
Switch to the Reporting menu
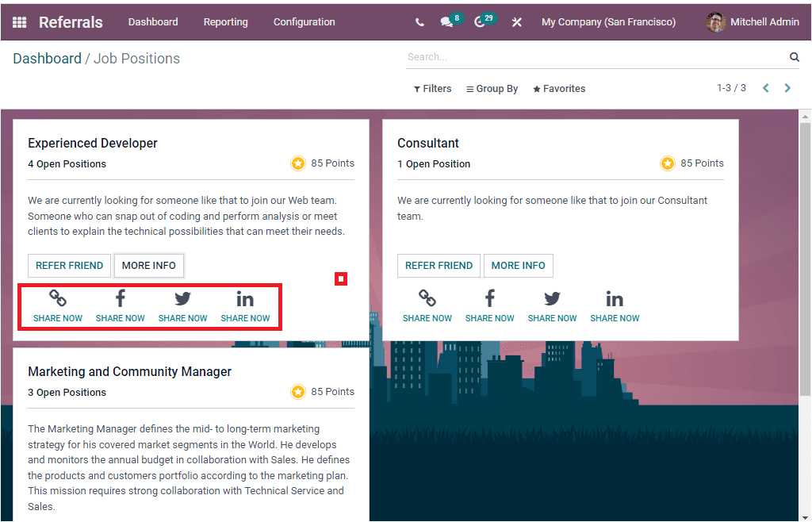225,21
